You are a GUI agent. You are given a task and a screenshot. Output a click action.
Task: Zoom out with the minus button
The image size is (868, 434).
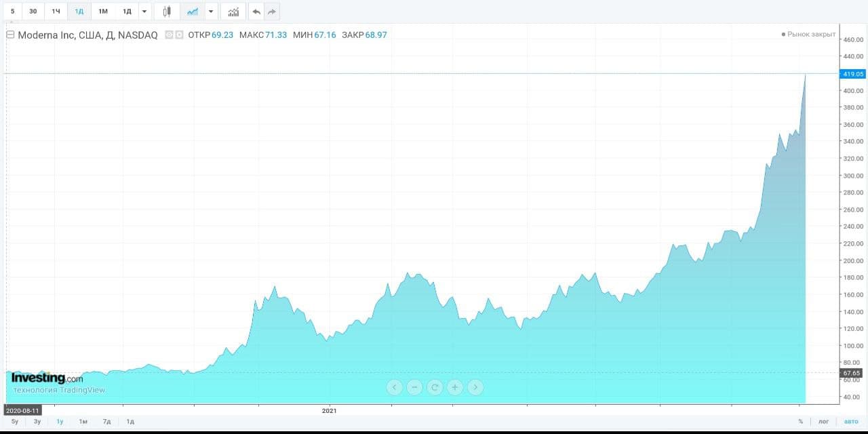[414, 387]
